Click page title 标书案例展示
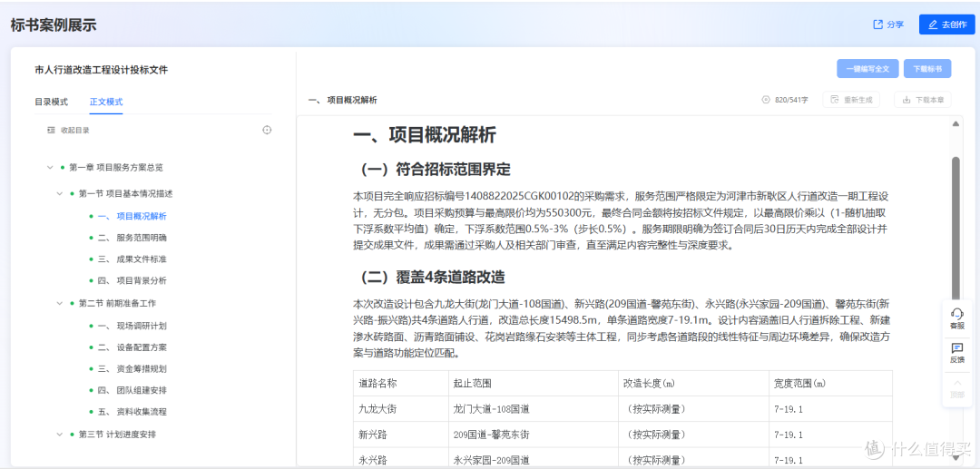Image resolution: width=980 pixels, height=469 pixels. [54, 25]
